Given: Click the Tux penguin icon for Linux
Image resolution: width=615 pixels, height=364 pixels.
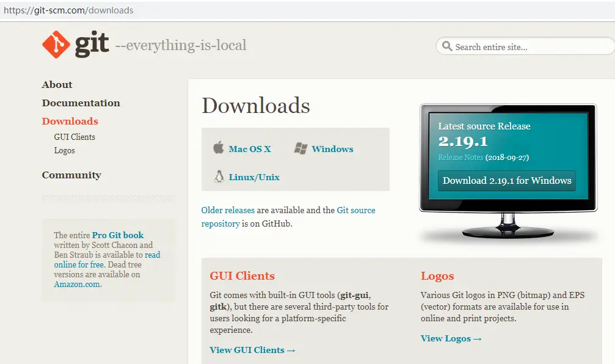Looking at the screenshot, I should 219,177.
